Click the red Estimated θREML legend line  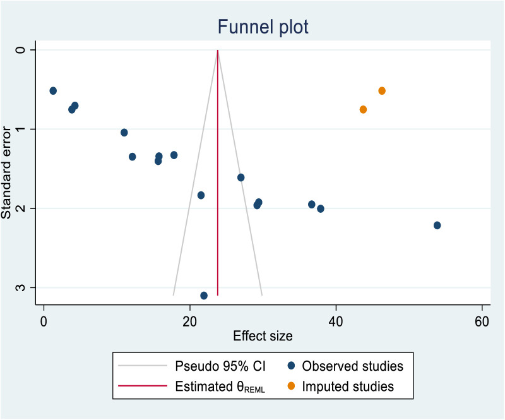click(143, 386)
